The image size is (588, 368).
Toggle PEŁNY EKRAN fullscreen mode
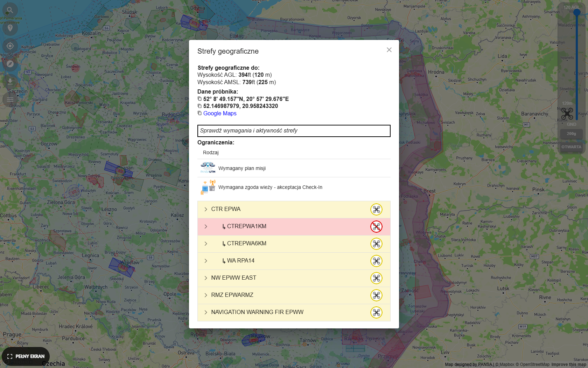tap(26, 356)
